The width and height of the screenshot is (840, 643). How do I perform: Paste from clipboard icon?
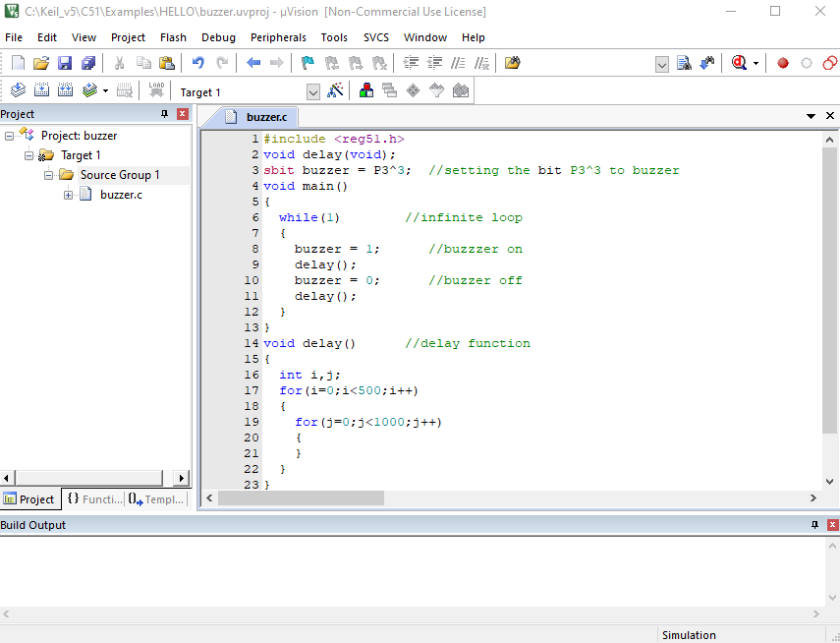pos(167,63)
